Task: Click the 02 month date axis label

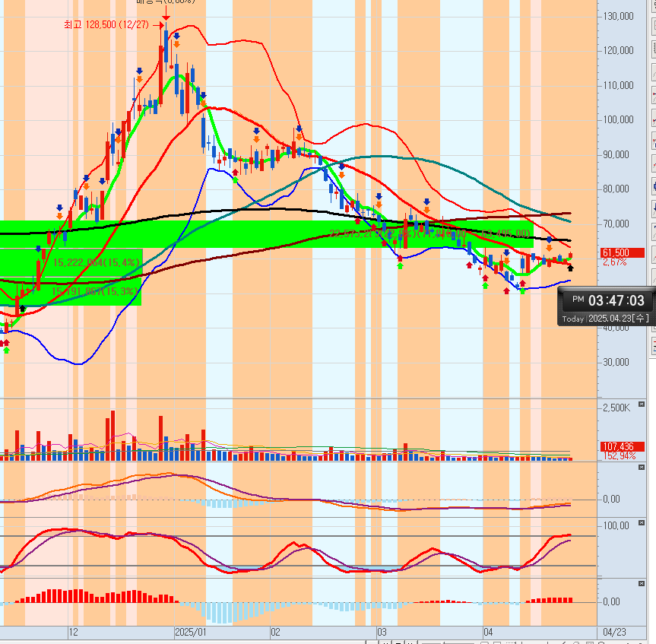Action: click(x=275, y=632)
